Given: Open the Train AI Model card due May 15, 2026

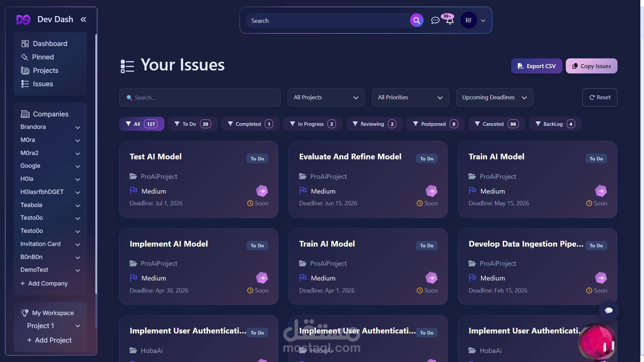Looking at the screenshot, I should (x=537, y=179).
